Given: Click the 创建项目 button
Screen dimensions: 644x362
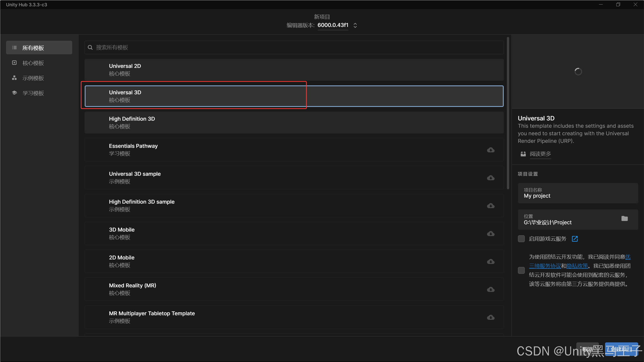Looking at the screenshot, I should [621, 349].
